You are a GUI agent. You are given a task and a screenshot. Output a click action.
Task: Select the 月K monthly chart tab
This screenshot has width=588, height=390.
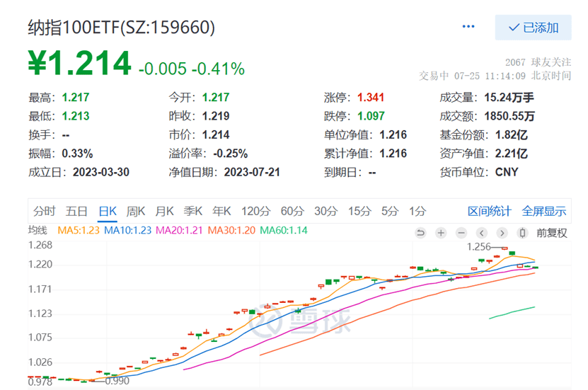click(164, 211)
